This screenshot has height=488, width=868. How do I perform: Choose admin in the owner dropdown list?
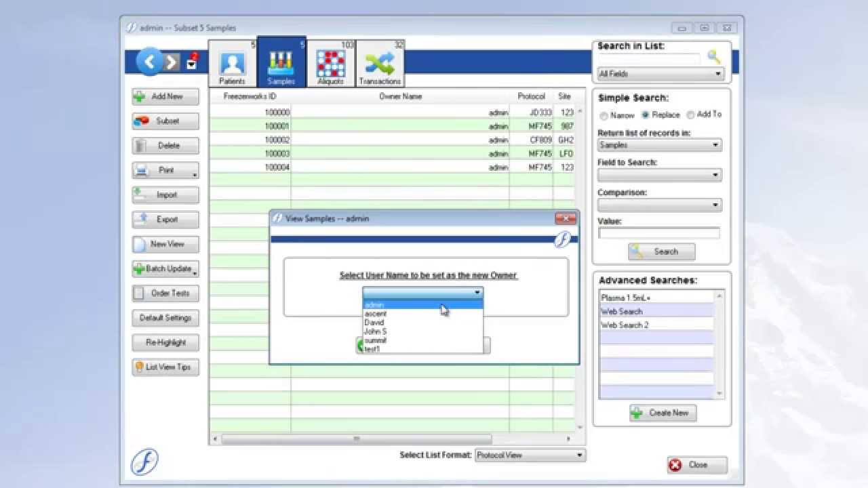click(x=422, y=305)
